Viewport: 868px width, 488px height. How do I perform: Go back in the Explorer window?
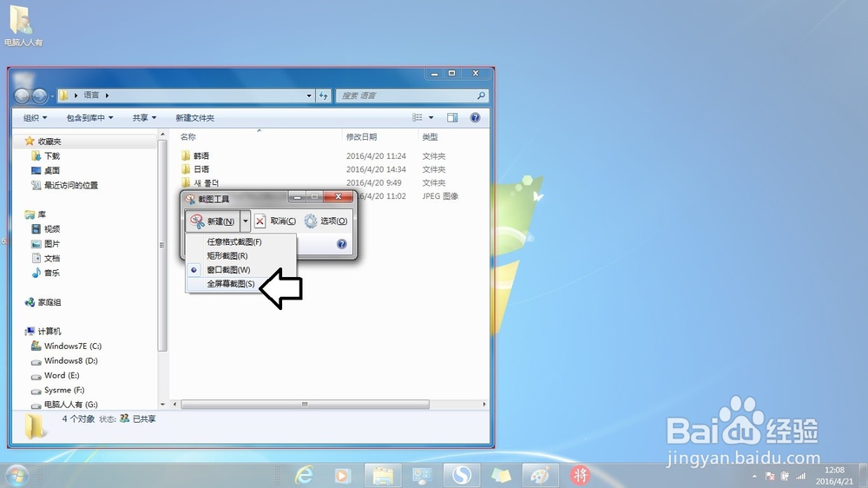22,96
